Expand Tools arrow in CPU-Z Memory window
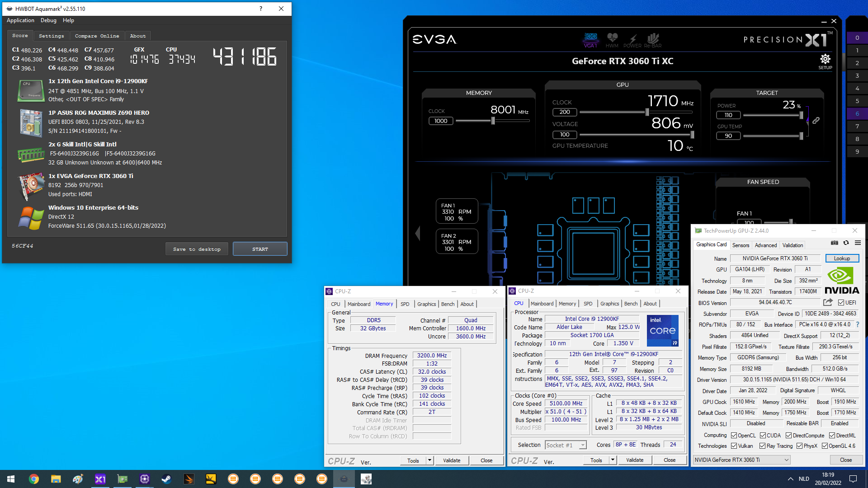Screen dimensions: 868x488 430,460
